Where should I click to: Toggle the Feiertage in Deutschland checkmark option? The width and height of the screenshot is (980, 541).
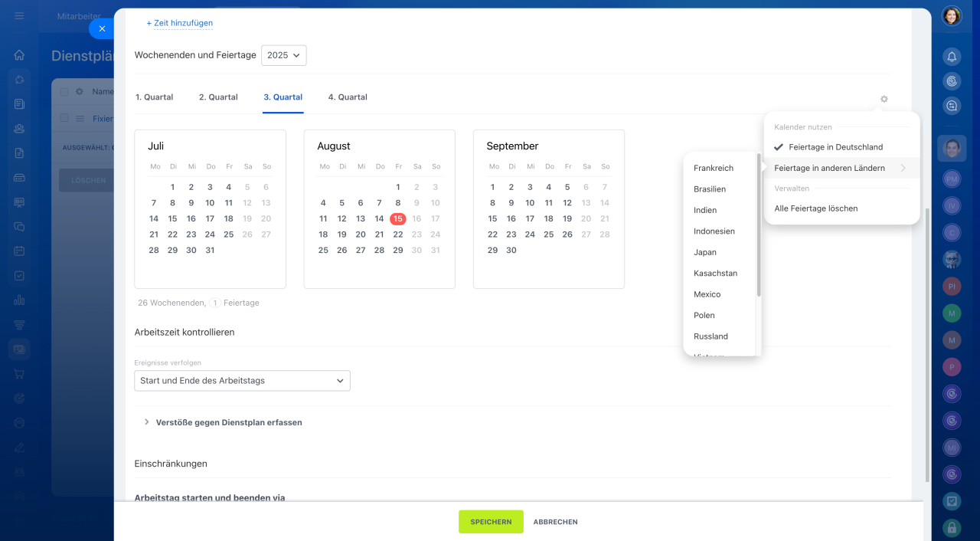841,147
